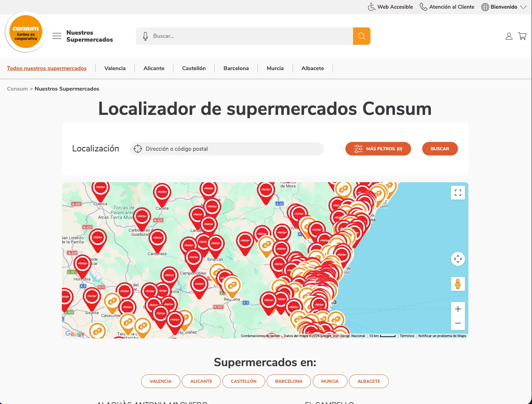Image resolution: width=532 pixels, height=404 pixels.
Task: Click the BARCELONA pill under Supermercados en
Action: (289, 381)
